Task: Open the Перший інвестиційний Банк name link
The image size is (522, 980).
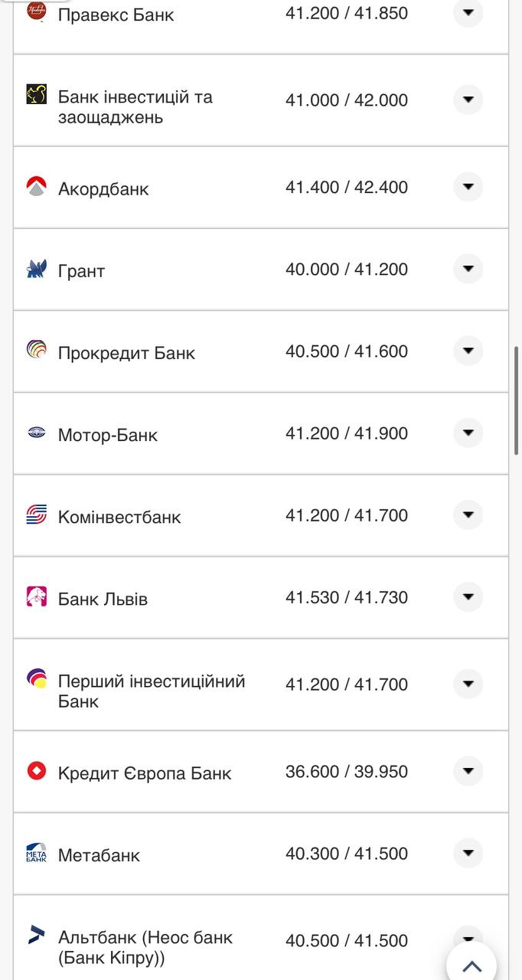Action: (x=151, y=691)
